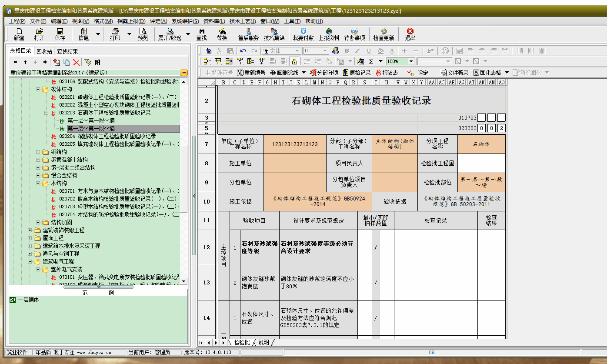Image resolution: width=607 pixels, height=364 pixels.
Task: Click the 原始记录 toolbar icon
Action: pos(357,73)
